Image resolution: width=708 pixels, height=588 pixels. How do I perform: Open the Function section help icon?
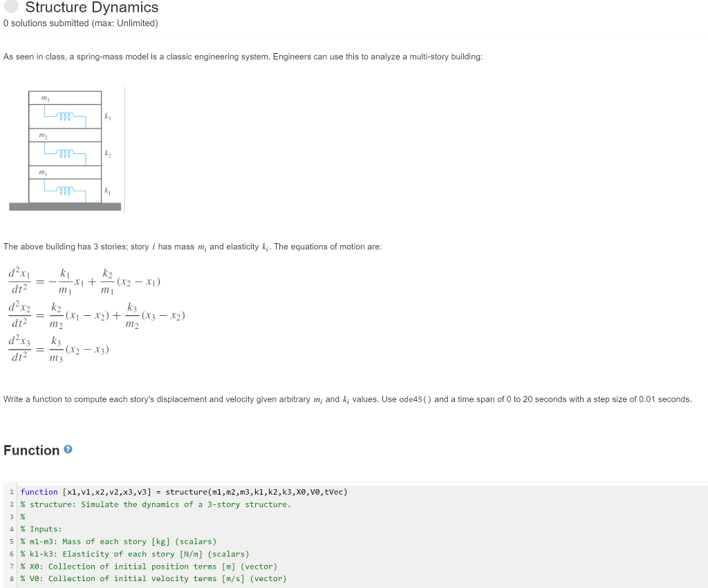(66, 450)
